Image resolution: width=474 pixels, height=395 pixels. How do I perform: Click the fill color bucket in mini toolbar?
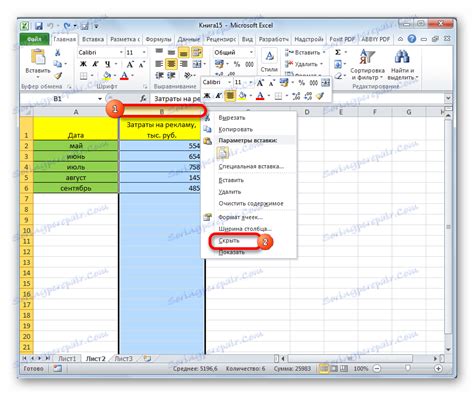point(242,96)
